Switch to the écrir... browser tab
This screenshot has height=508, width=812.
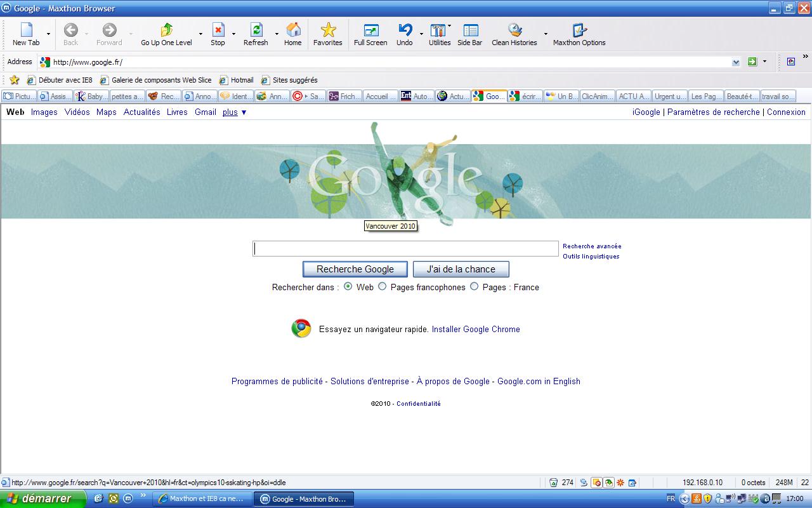525,97
